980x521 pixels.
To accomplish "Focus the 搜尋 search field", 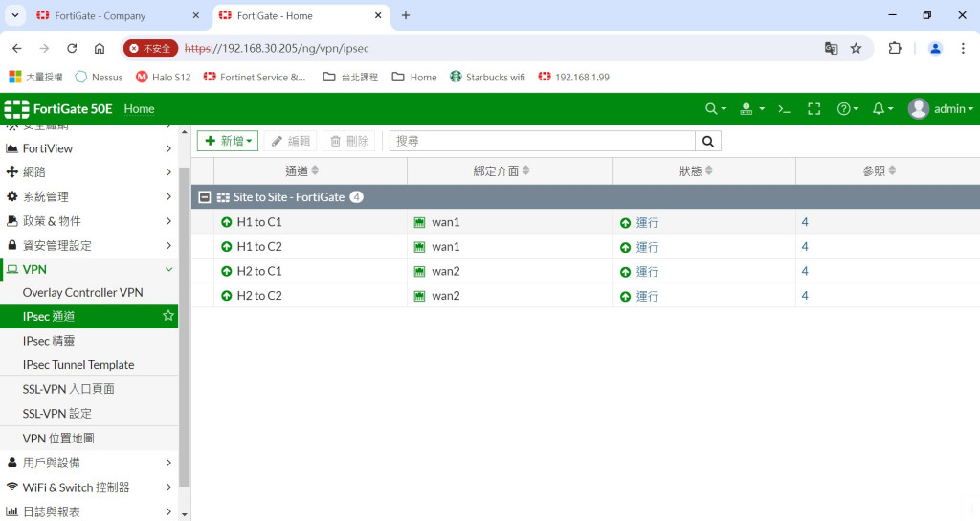I will (543, 142).
